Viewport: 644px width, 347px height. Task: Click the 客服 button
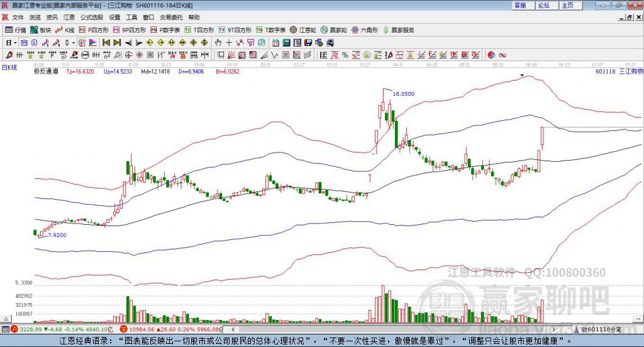(x=523, y=5)
